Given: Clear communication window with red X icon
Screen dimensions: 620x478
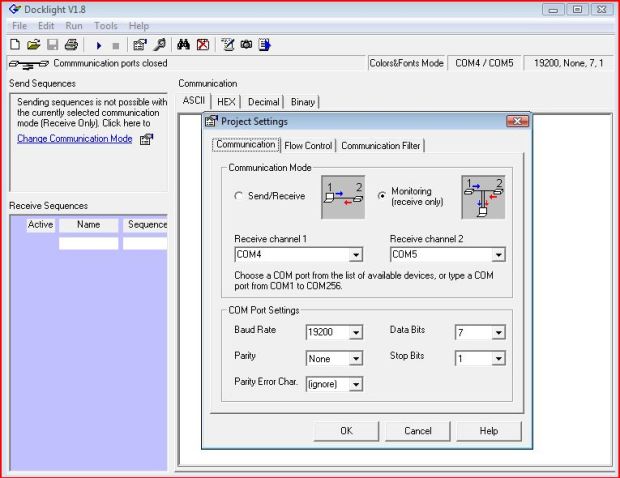Looking at the screenshot, I should coord(203,45).
